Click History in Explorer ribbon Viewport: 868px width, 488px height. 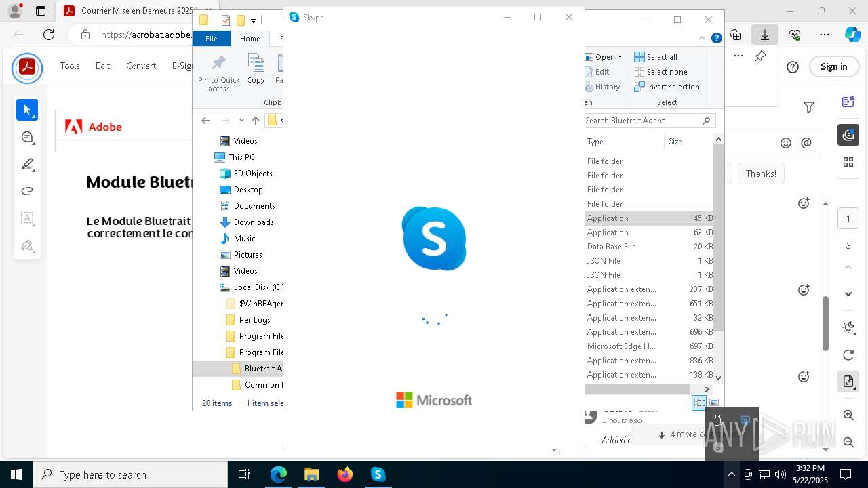602,87
